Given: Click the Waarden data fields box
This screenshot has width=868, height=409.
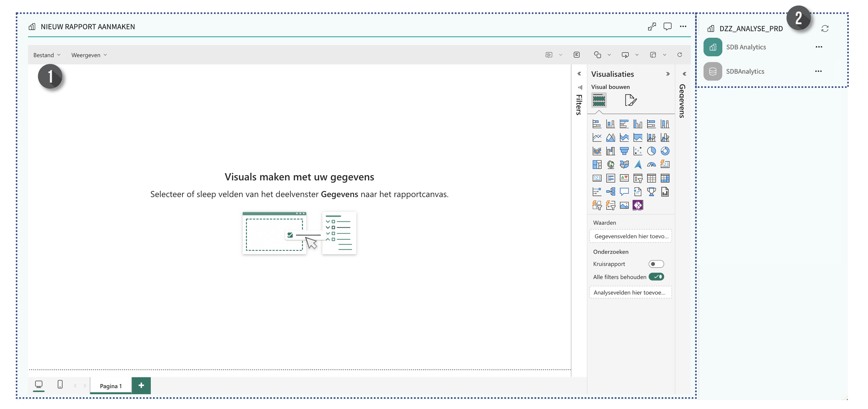Looking at the screenshot, I should [630, 236].
